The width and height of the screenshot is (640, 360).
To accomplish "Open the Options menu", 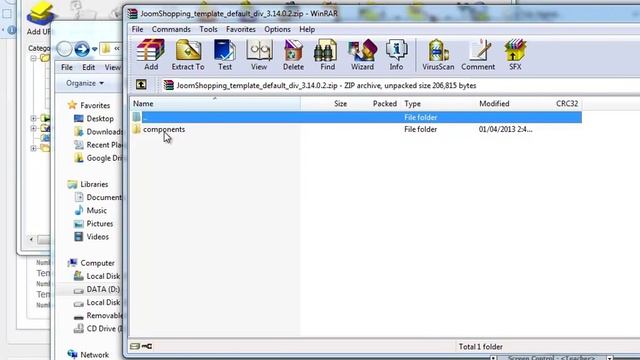I will tap(277, 29).
